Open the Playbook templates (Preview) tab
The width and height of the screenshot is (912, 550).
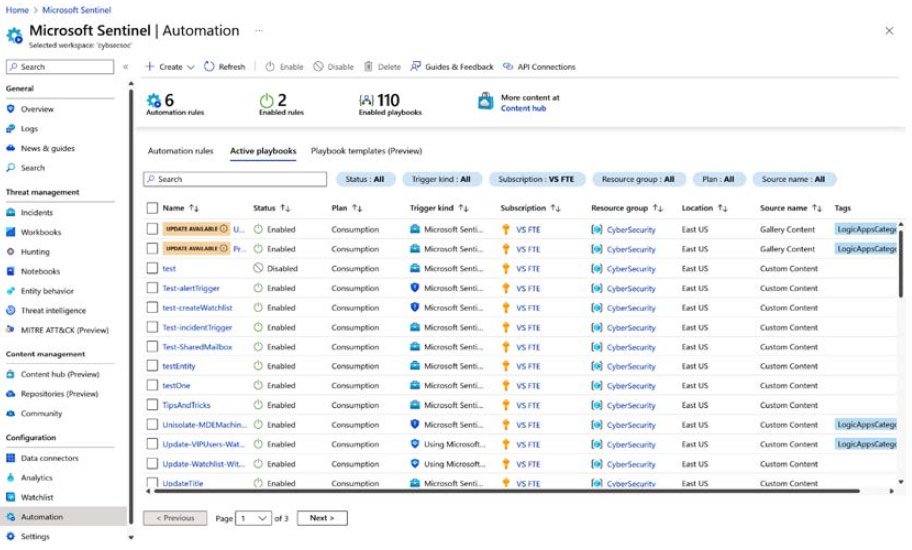(366, 151)
